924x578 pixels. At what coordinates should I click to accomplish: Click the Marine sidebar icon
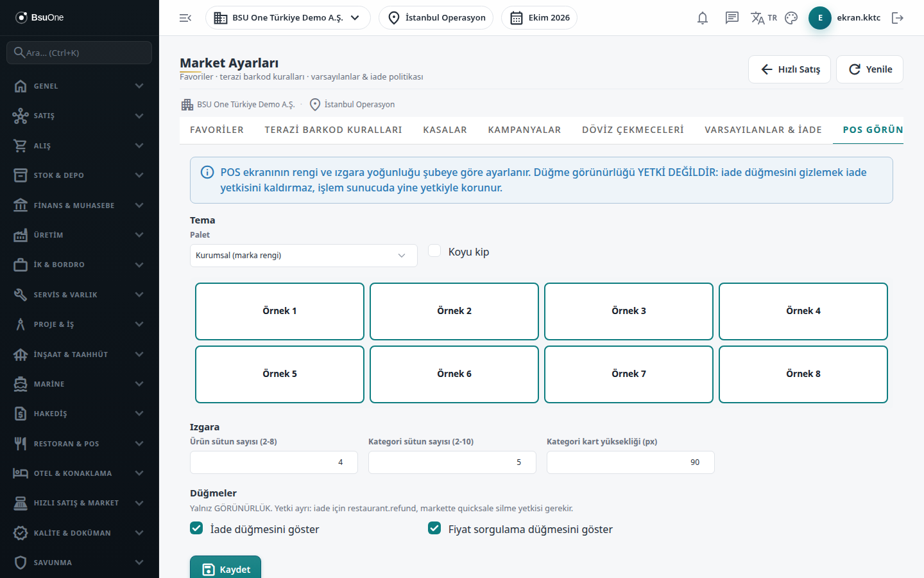[x=21, y=383]
